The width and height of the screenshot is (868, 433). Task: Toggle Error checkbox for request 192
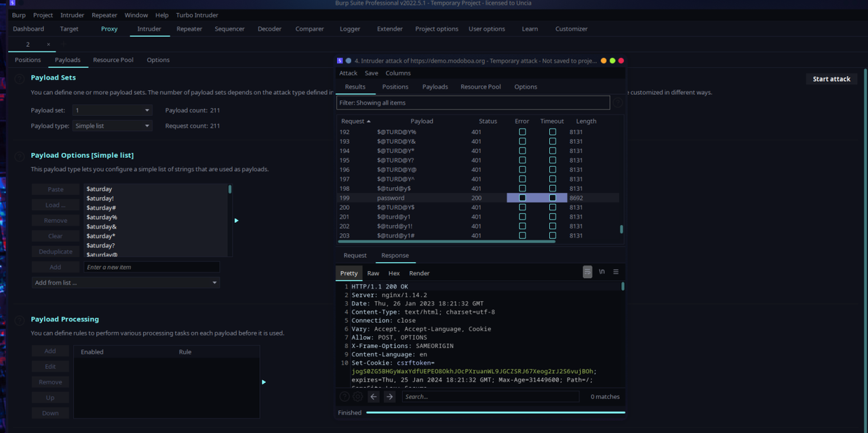point(522,131)
